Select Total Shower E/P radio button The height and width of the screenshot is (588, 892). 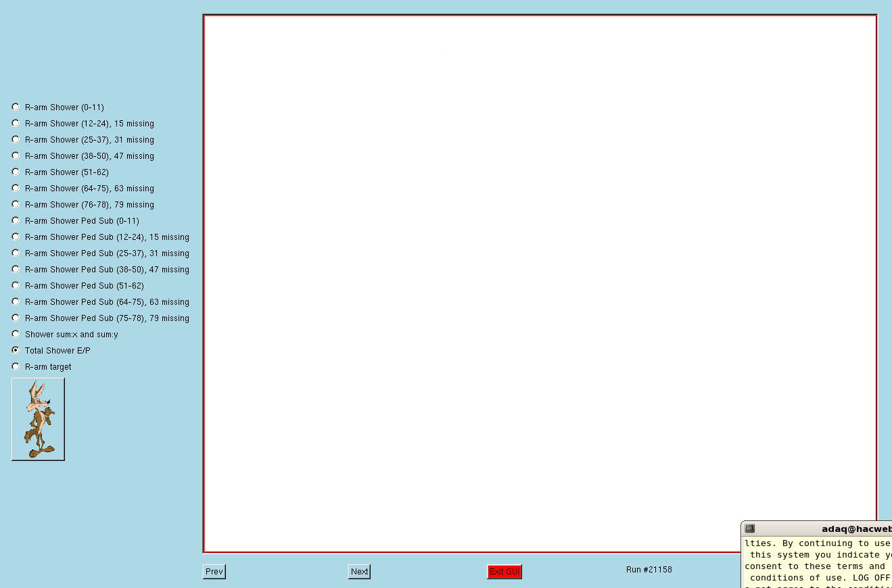click(16, 350)
